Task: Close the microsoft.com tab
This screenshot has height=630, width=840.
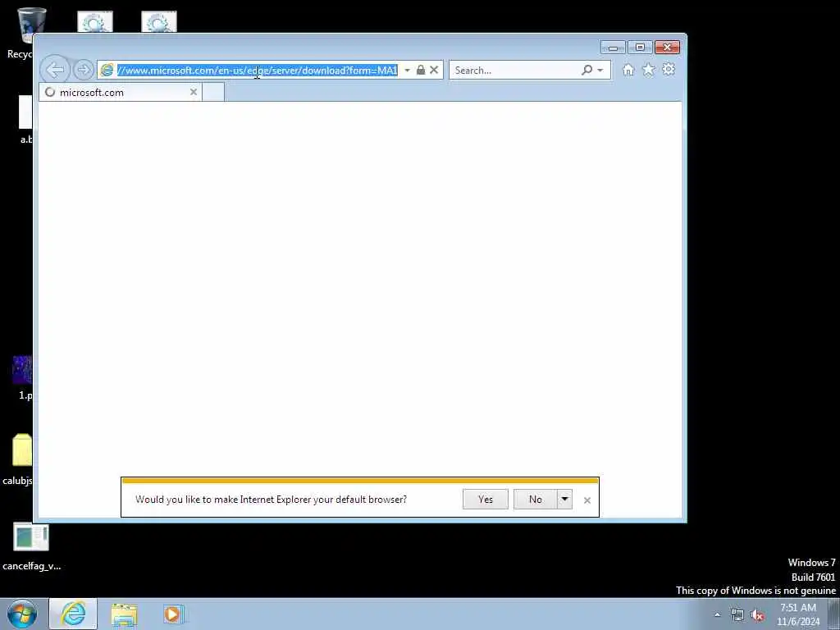Action: point(194,92)
